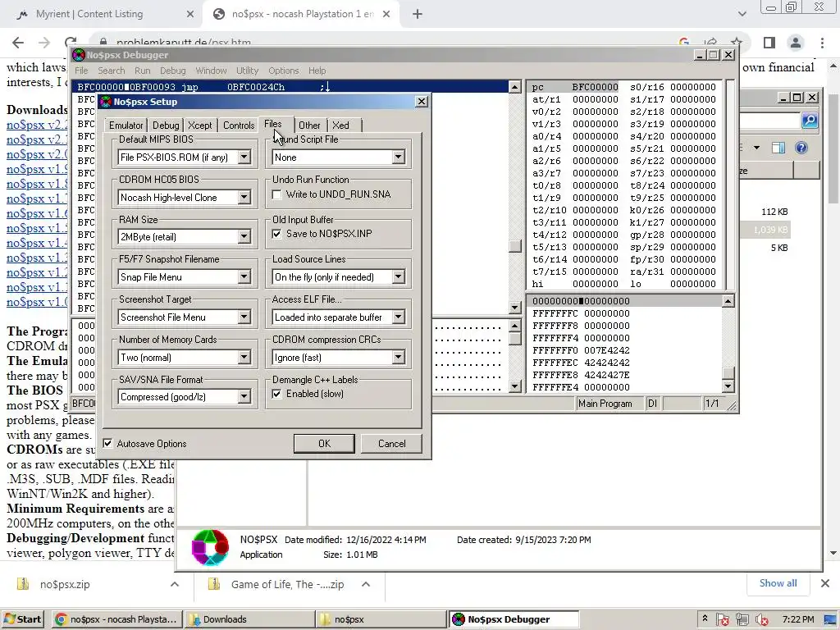Switch to the Emulator tab in Setup
840x630 pixels.
pyautogui.click(x=126, y=126)
